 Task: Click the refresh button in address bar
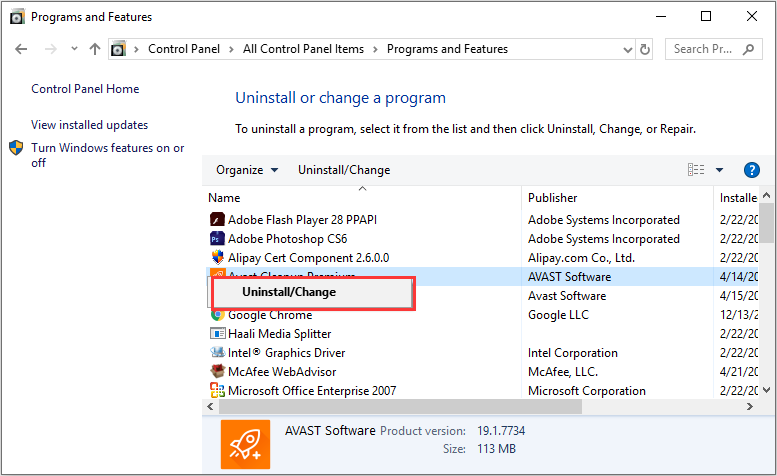coord(644,49)
